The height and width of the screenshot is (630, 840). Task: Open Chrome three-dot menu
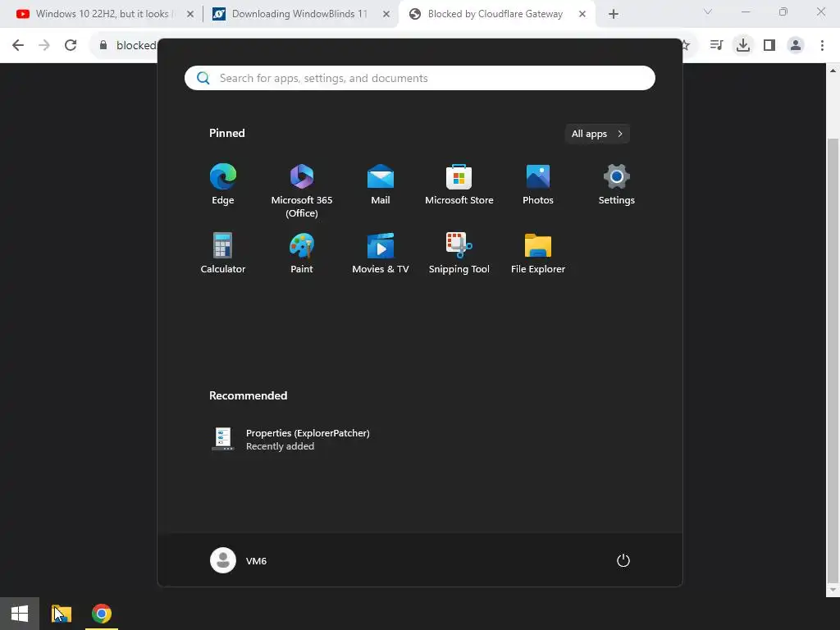click(822, 45)
